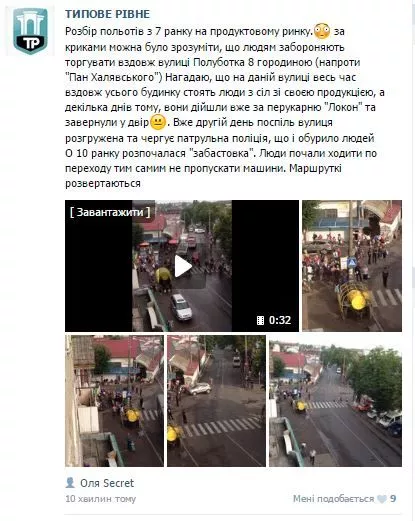Image resolution: width=415 pixels, height=521 pixels.
Task: Toggle the heart like icon
Action: 382,499
